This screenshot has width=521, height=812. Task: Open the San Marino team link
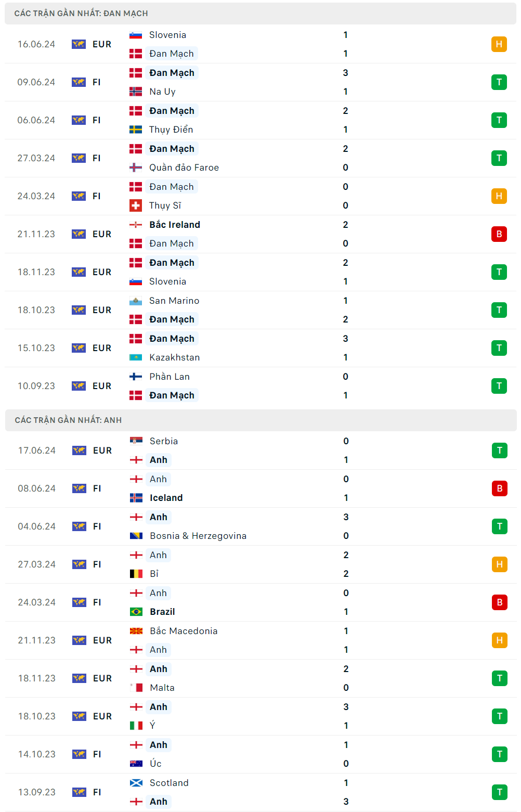coord(174,301)
